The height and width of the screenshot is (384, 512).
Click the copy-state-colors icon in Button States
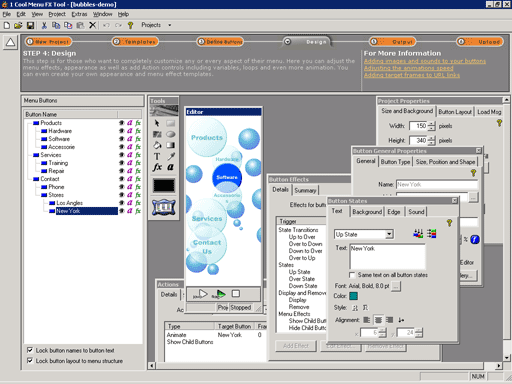[418, 233]
